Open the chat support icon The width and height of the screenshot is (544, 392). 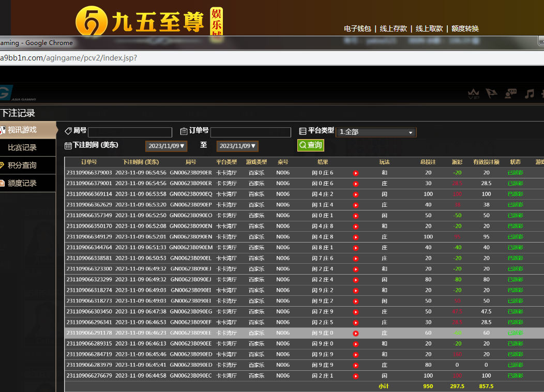[x=510, y=93]
